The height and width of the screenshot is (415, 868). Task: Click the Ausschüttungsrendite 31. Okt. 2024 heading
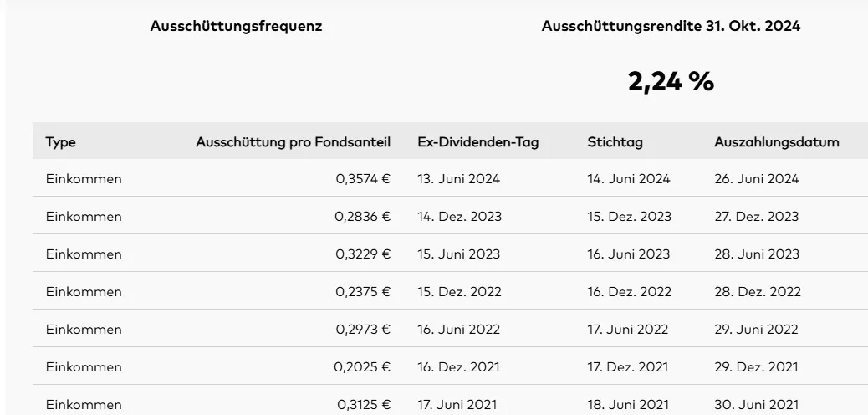(x=671, y=26)
